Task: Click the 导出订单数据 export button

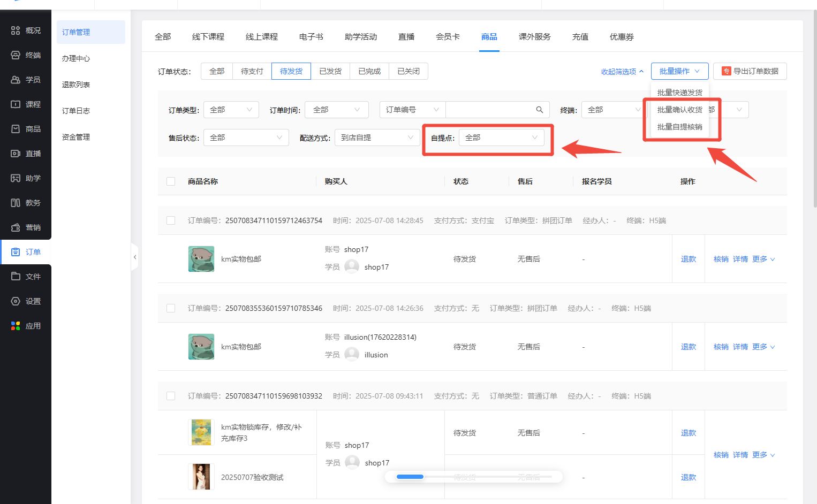Action: tap(750, 71)
